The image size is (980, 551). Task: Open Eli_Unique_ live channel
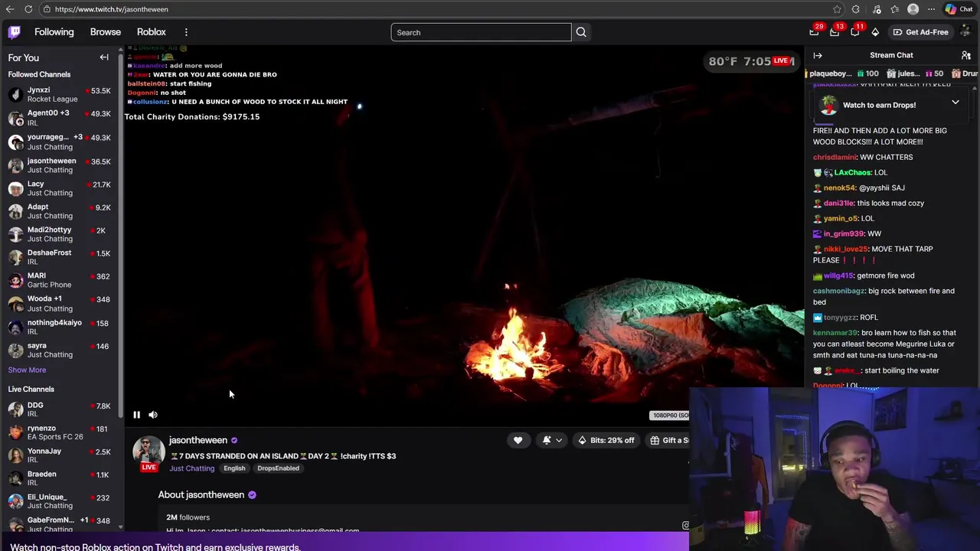click(60, 501)
